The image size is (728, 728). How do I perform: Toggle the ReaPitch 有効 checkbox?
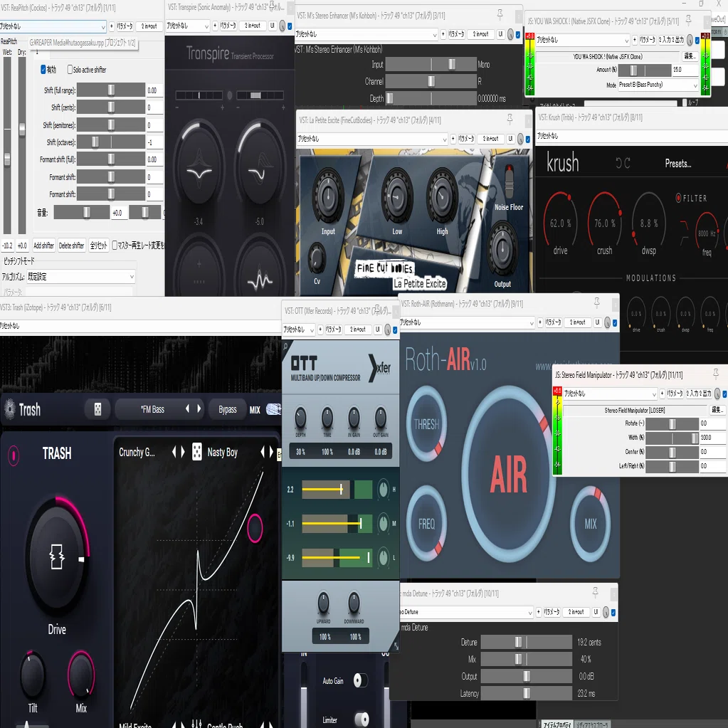point(43,70)
